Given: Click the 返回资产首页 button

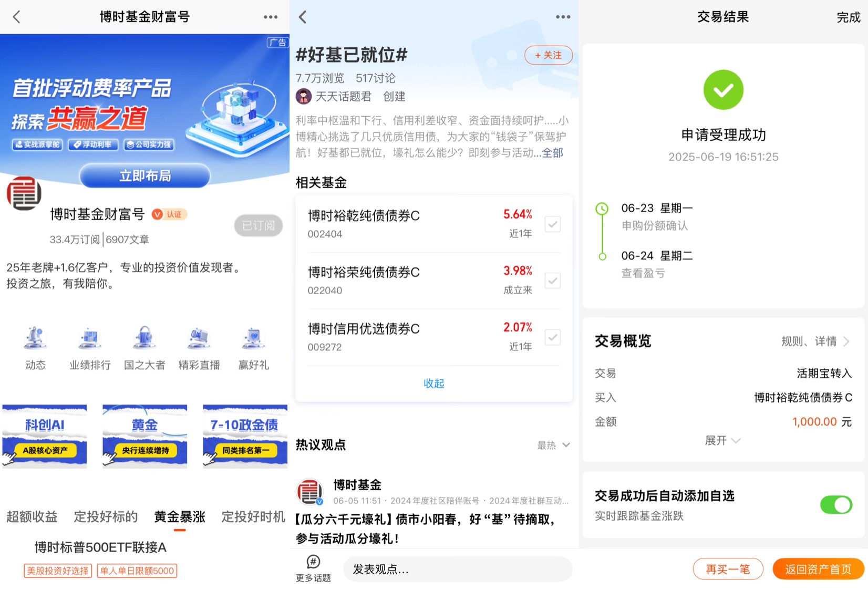Looking at the screenshot, I should pyautogui.click(x=818, y=569).
